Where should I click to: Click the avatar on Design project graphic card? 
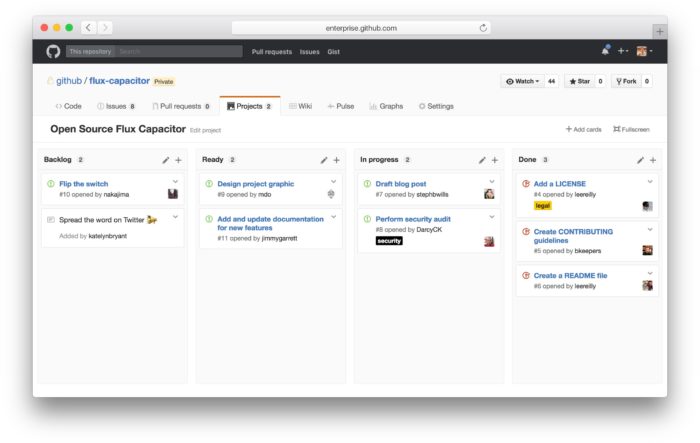[x=331, y=194]
